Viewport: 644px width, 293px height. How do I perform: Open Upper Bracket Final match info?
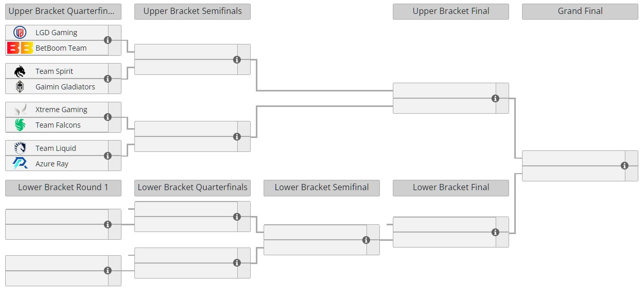coord(495,98)
